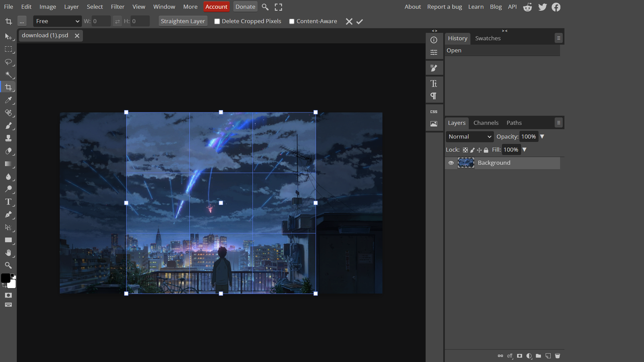Image resolution: width=644 pixels, height=362 pixels.
Task: Confirm the crop with checkmark icon
Action: pyautogui.click(x=359, y=22)
